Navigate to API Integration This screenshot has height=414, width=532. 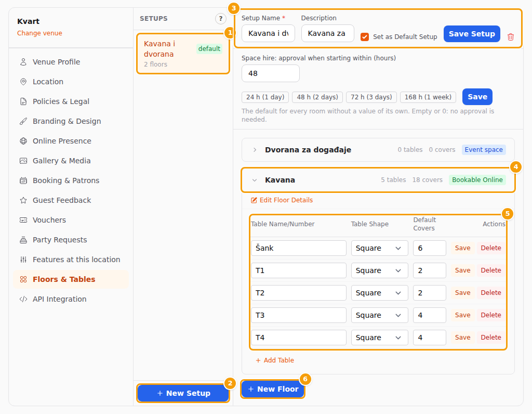pyautogui.click(x=71, y=299)
